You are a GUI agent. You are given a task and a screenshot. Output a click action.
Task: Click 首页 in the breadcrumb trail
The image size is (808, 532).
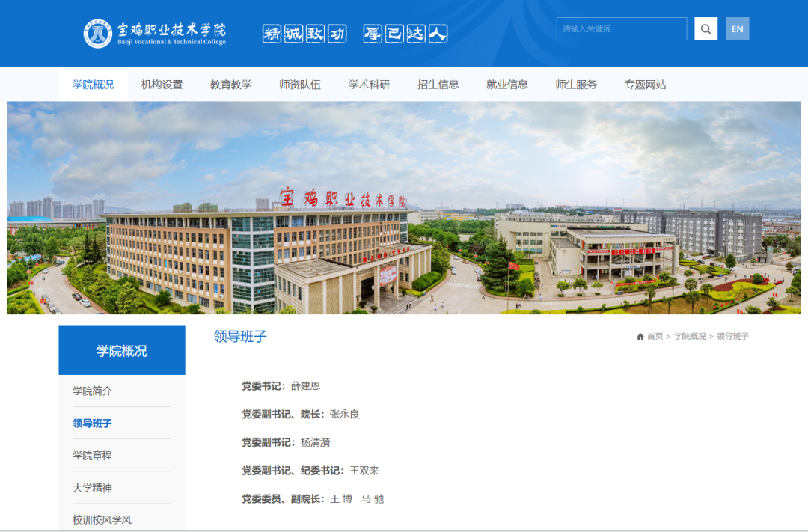click(x=655, y=336)
